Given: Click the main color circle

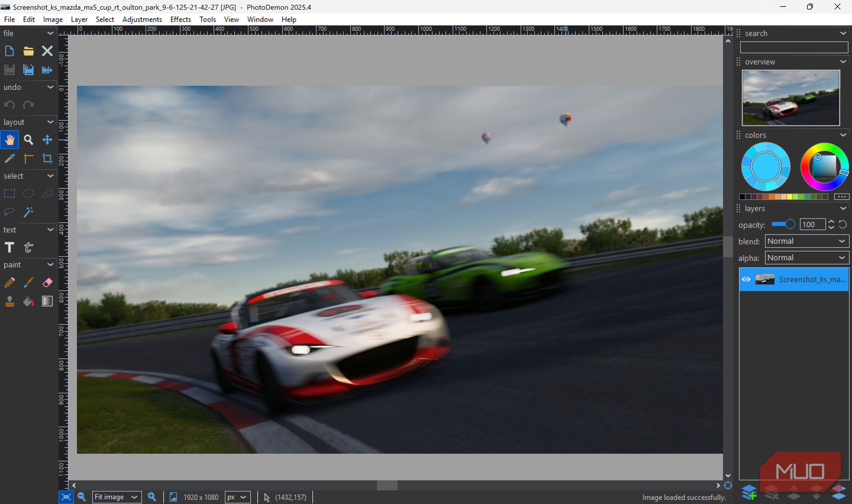Looking at the screenshot, I should tap(765, 167).
